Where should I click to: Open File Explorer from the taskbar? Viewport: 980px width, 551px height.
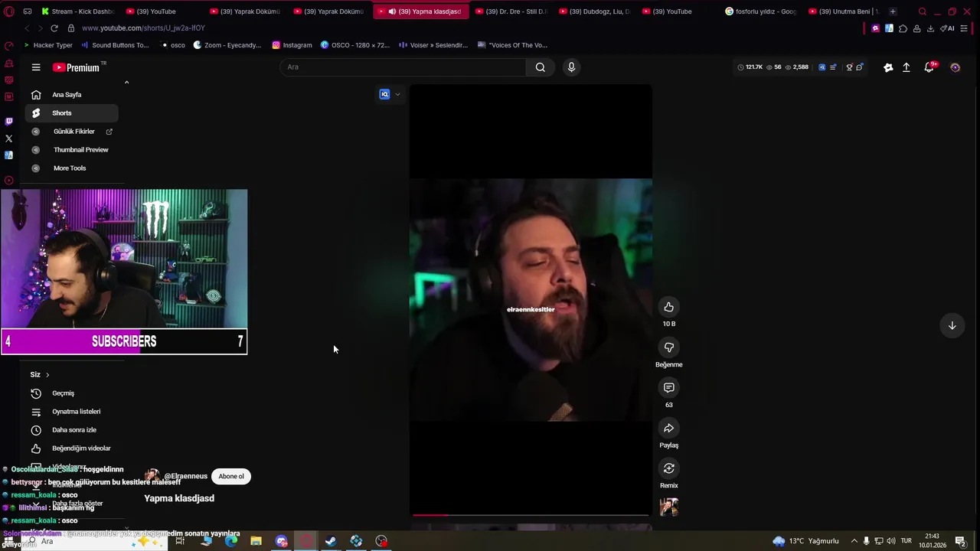(x=256, y=541)
